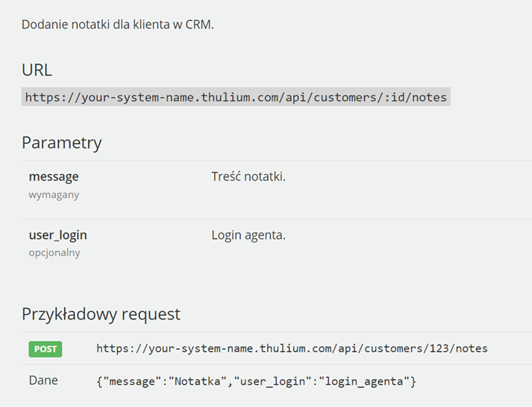Click the user_login parameter name
The height and width of the screenshot is (407, 532).
[57, 235]
